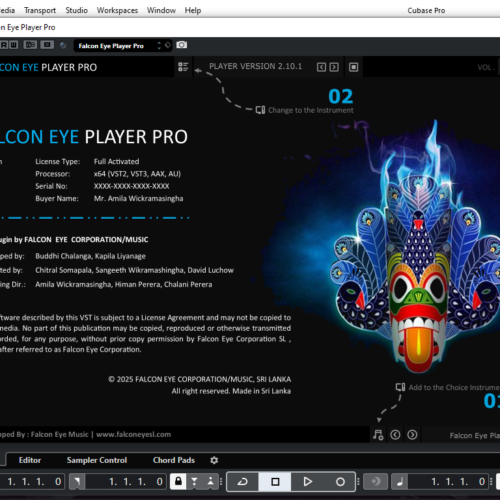Switch to the Editor tab
This screenshot has height=500, width=500.
pyautogui.click(x=30, y=460)
